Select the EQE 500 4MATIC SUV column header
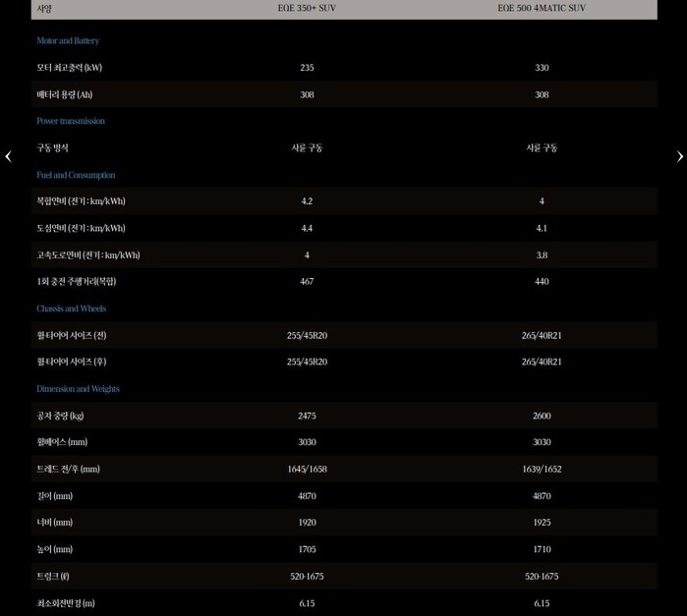Viewport: 687px width, 616px height. click(541, 8)
